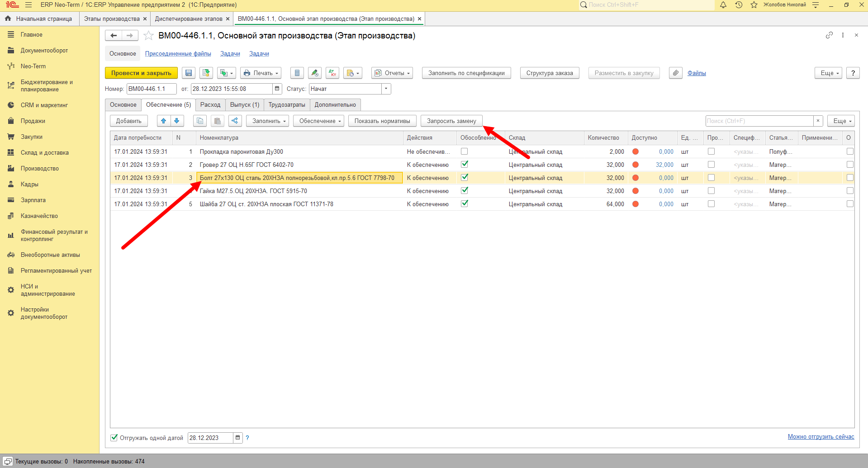
Task: Click 'Провести и закрыть' button
Action: pos(141,73)
